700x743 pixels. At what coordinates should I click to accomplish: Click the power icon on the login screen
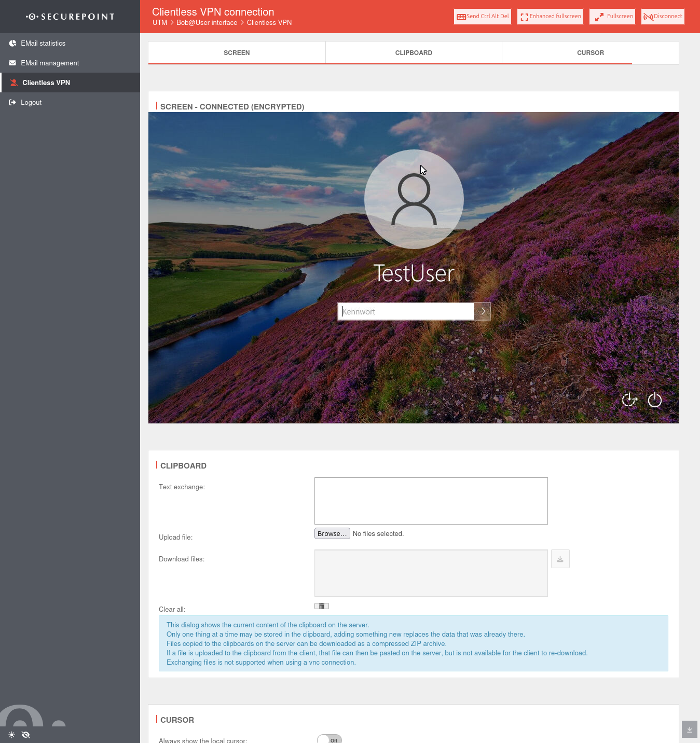[x=655, y=400]
